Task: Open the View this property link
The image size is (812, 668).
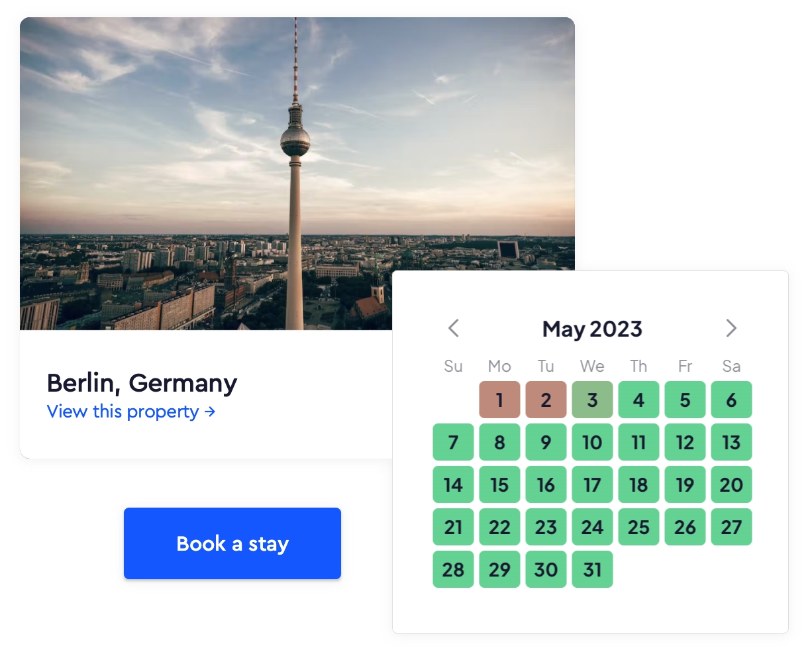Action: (131, 412)
